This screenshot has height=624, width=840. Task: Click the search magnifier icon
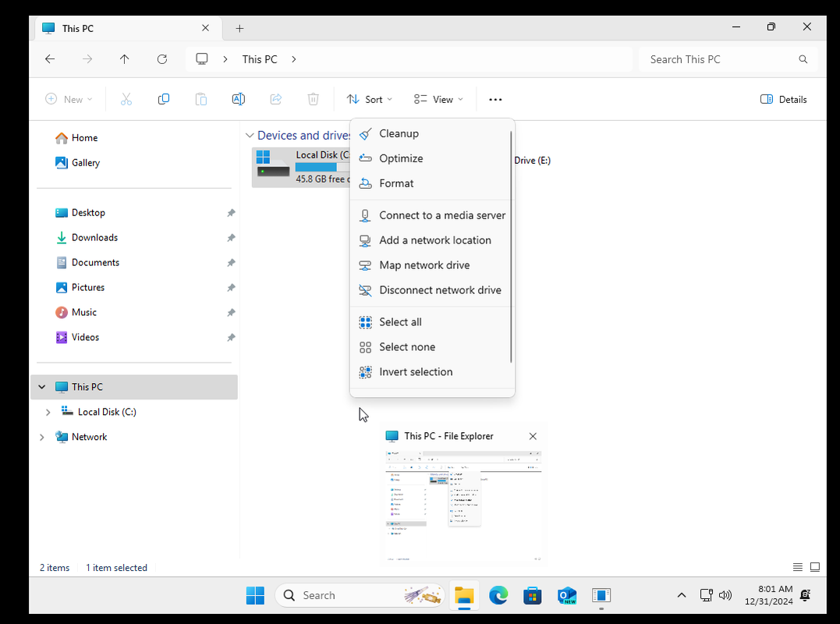[x=803, y=59]
